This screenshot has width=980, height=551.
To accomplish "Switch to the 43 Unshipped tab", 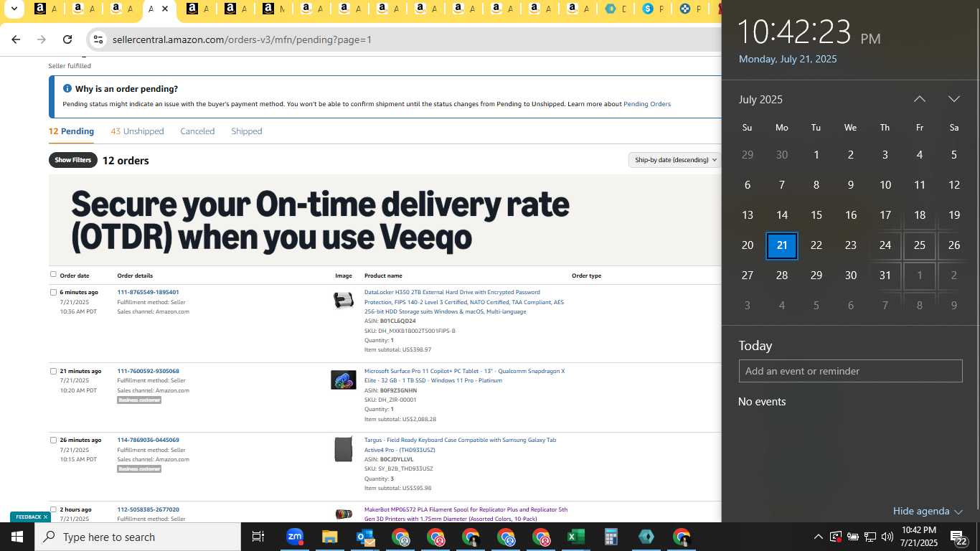I will pyautogui.click(x=137, y=131).
